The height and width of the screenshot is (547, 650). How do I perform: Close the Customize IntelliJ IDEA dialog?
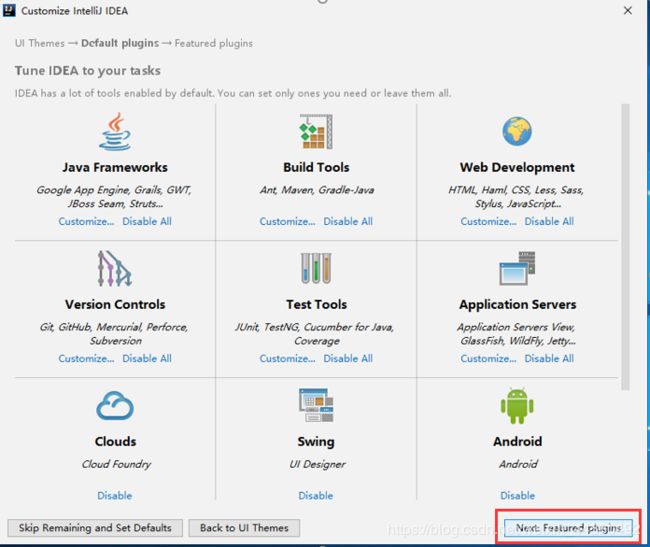click(628, 10)
